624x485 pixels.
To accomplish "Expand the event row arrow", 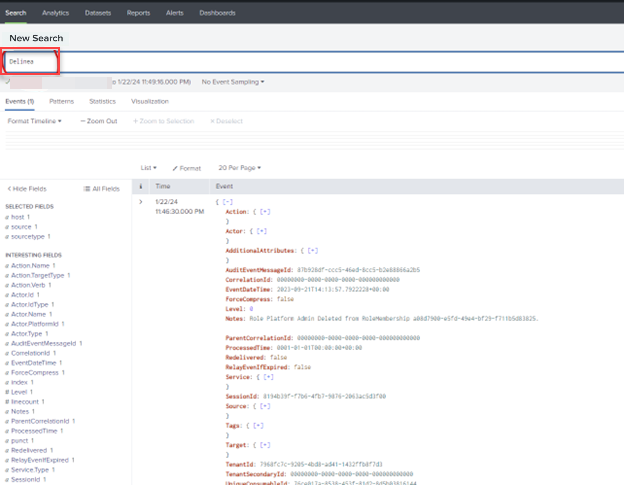I will (x=141, y=202).
